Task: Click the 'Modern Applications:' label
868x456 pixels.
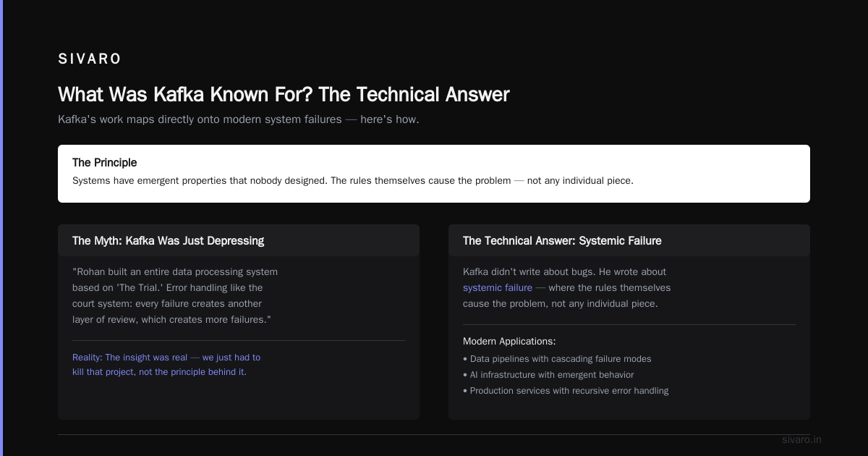Action: click(509, 342)
